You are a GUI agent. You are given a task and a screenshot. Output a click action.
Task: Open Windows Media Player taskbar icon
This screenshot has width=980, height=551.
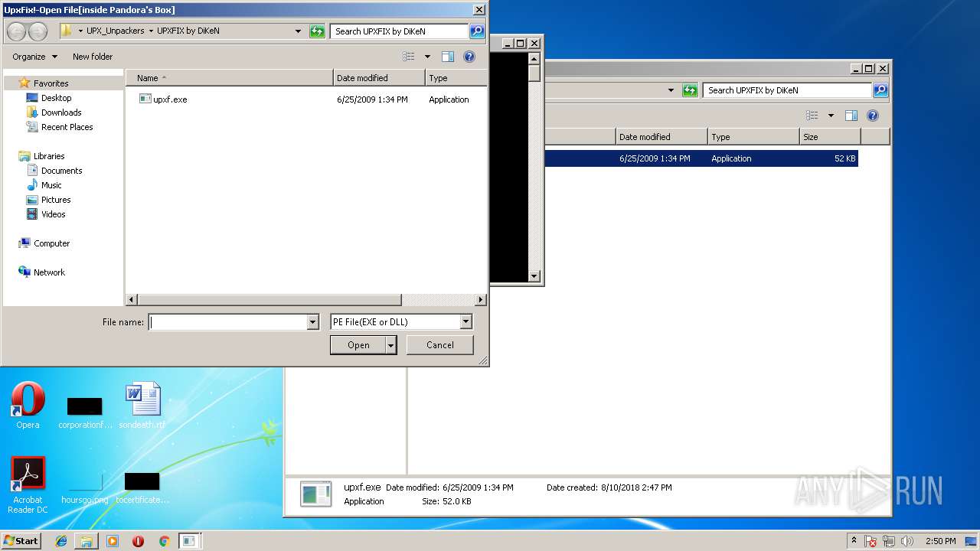pos(113,541)
